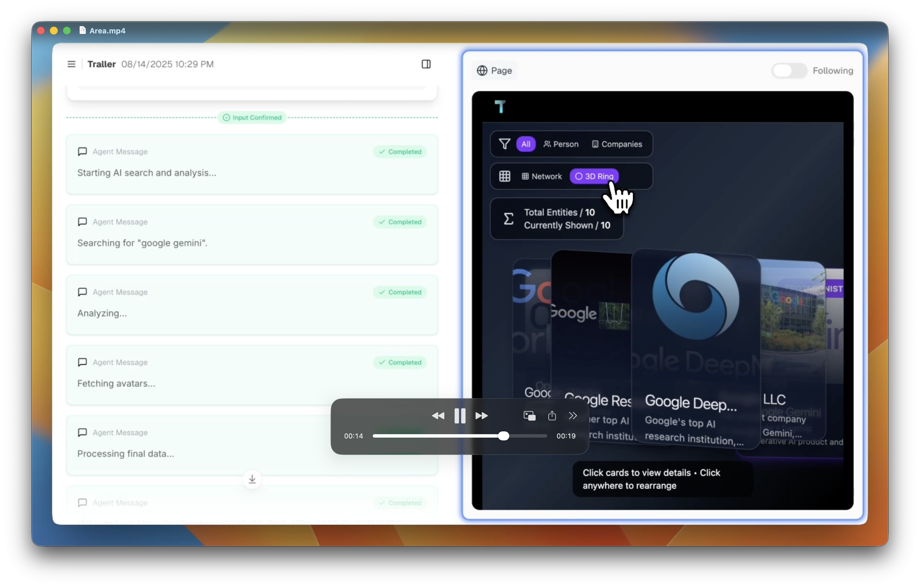This screenshot has width=920, height=588.
Task: Click Completed badge on Searching message
Action: click(400, 222)
